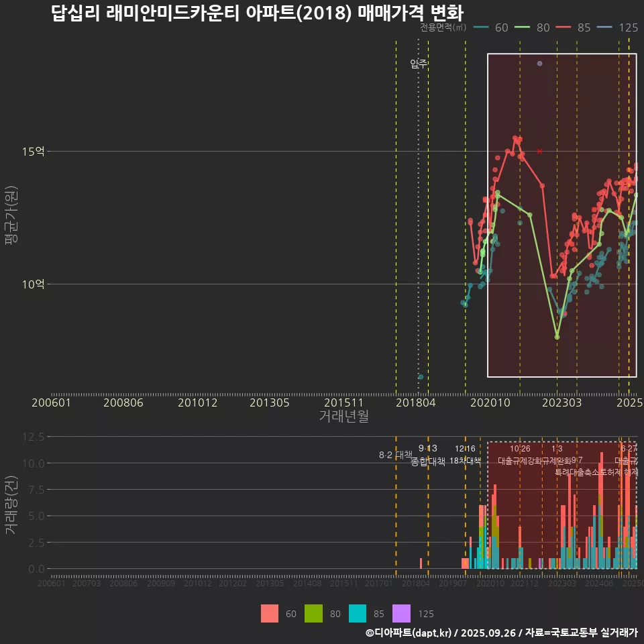Image resolution: width=644 pixels, height=644 pixels.
Task: Toggle the 80 line series in top legend
Action: (x=533, y=28)
